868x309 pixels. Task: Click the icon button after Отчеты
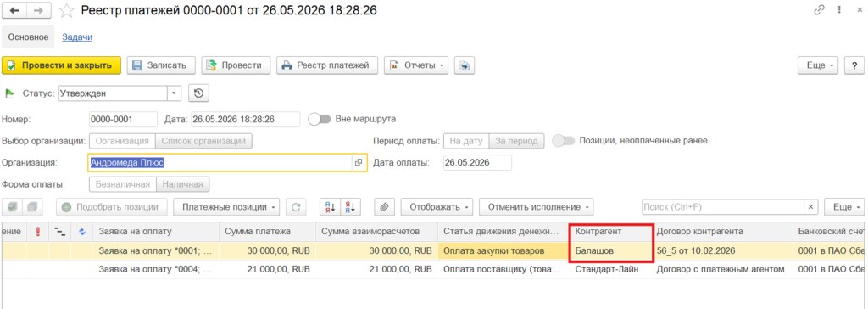(465, 65)
